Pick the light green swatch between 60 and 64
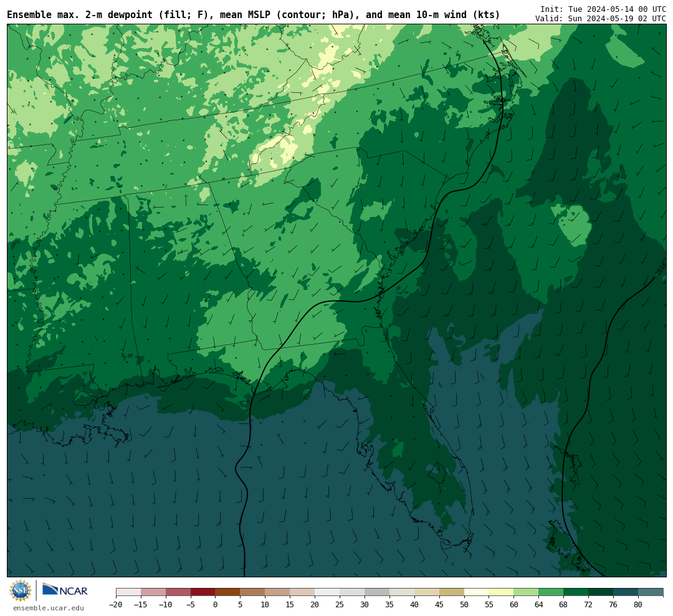 (x=527, y=592)
